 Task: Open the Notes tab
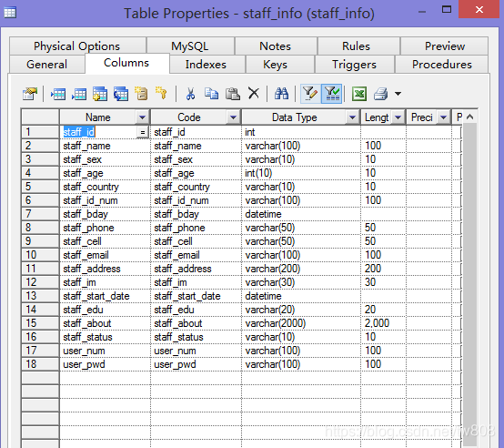pyautogui.click(x=276, y=46)
